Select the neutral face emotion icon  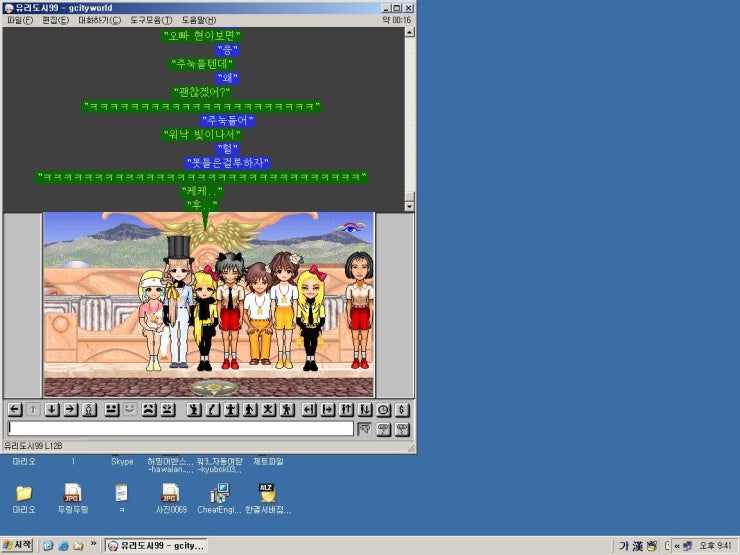click(111, 409)
